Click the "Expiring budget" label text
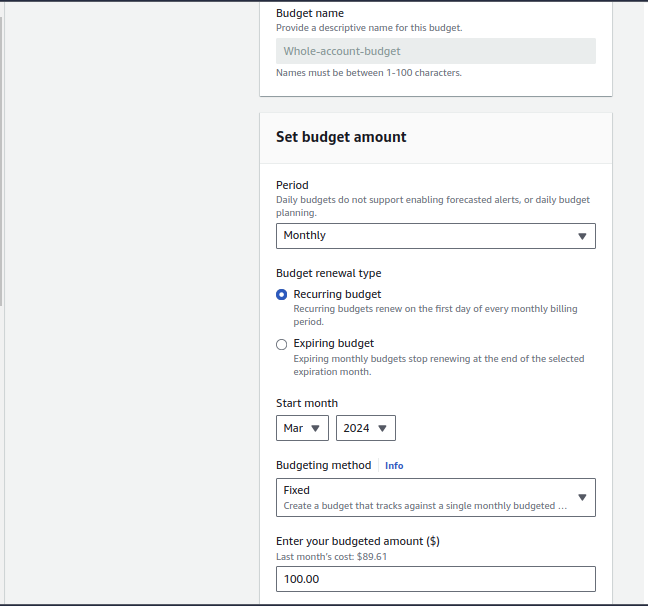648x606 pixels. (x=333, y=343)
